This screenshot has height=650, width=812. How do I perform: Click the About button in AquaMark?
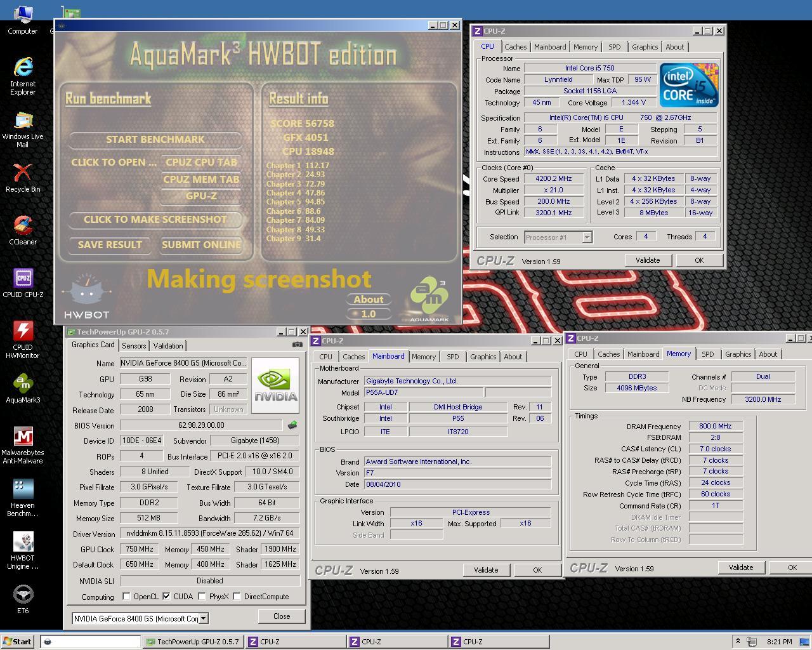click(369, 300)
